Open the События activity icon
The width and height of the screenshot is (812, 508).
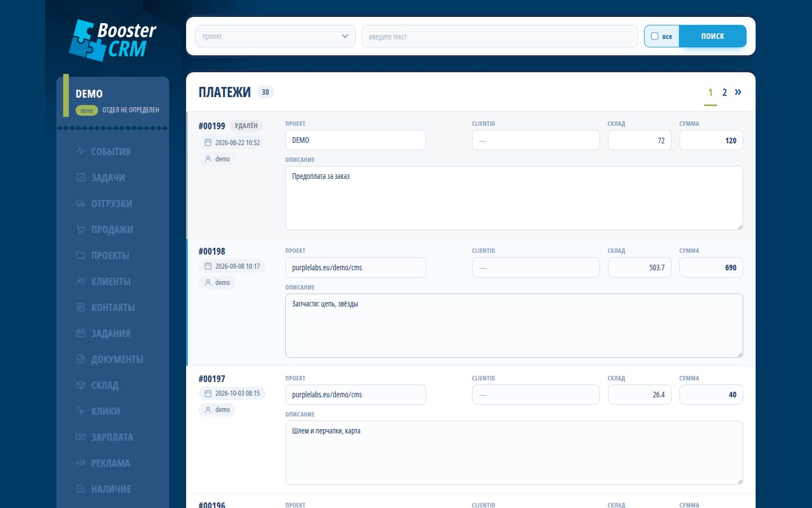click(81, 151)
